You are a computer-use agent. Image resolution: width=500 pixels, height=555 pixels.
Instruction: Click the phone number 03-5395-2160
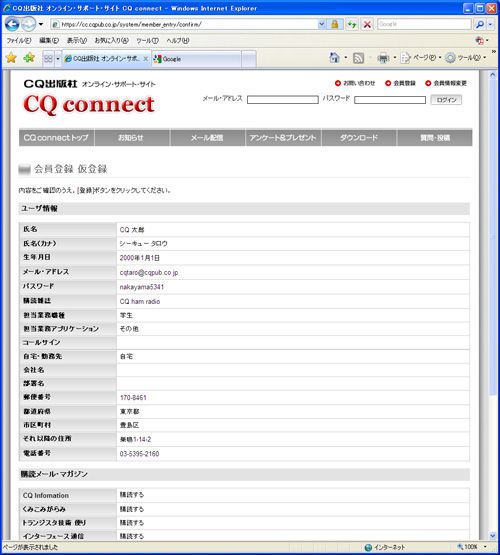[139, 454]
